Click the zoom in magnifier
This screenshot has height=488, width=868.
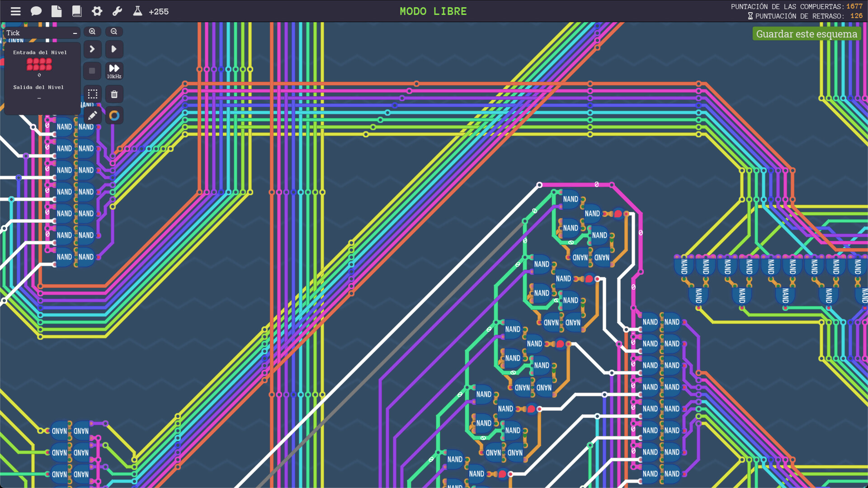92,31
